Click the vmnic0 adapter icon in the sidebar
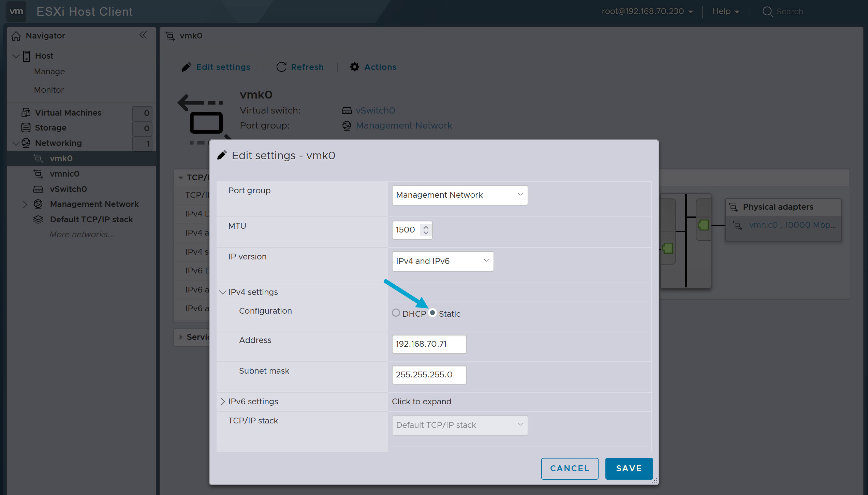 (x=38, y=174)
